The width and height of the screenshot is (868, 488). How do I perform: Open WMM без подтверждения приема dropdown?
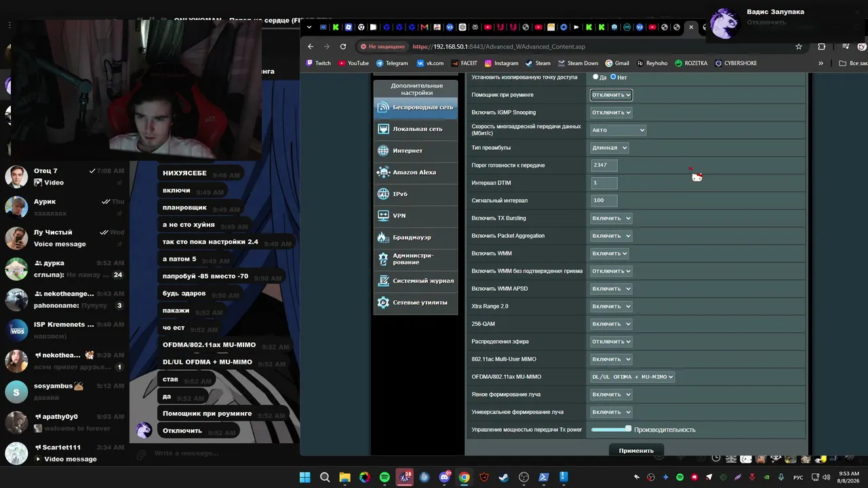[x=611, y=271]
